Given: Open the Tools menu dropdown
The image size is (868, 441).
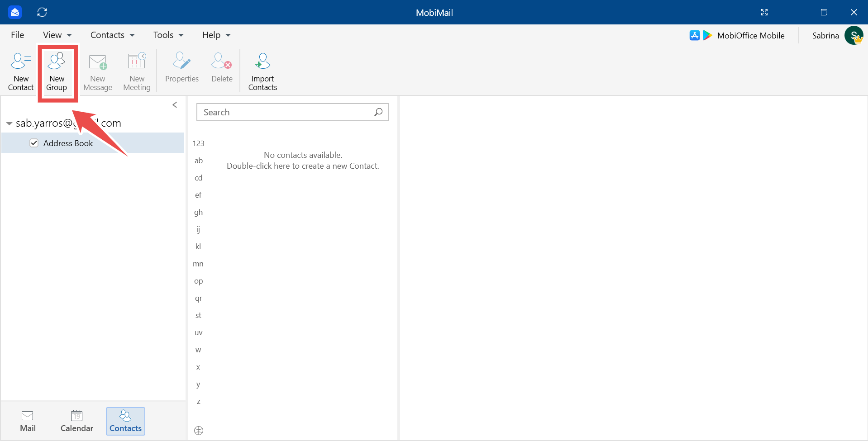Looking at the screenshot, I should click(x=168, y=35).
